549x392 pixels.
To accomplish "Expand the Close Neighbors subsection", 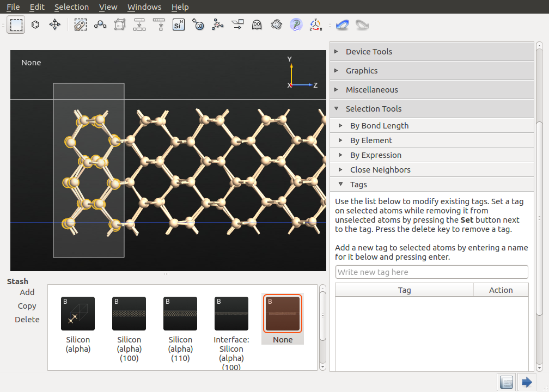I will point(432,170).
